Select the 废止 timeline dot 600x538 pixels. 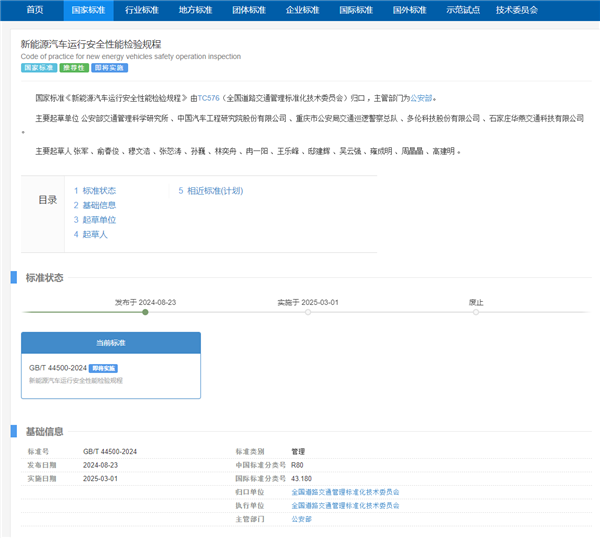[x=476, y=312]
